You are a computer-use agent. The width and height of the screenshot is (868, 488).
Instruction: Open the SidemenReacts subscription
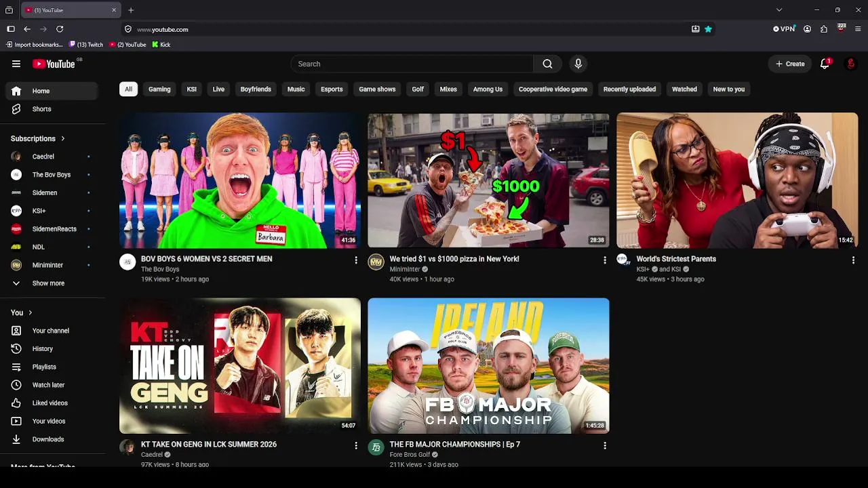coord(53,229)
